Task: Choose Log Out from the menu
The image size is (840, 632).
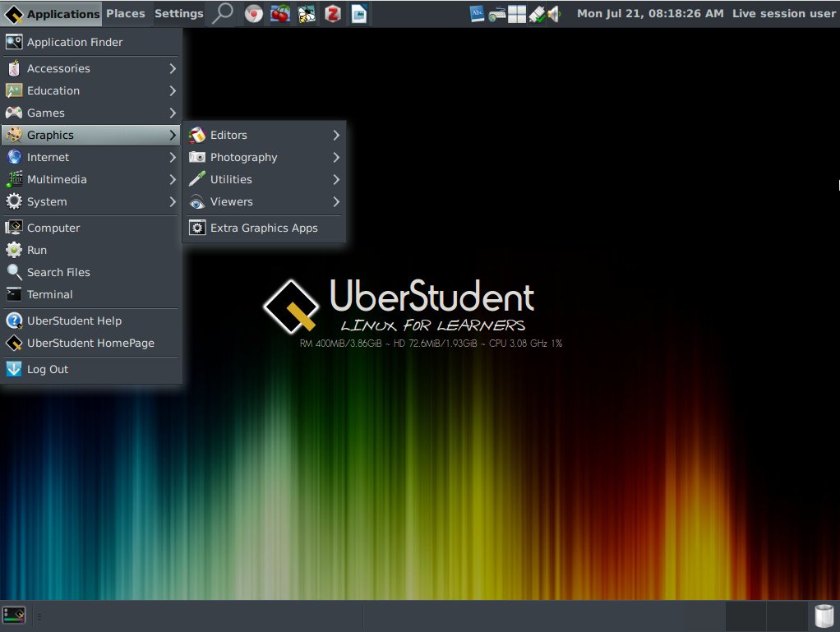Action: pyautogui.click(x=48, y=369)
